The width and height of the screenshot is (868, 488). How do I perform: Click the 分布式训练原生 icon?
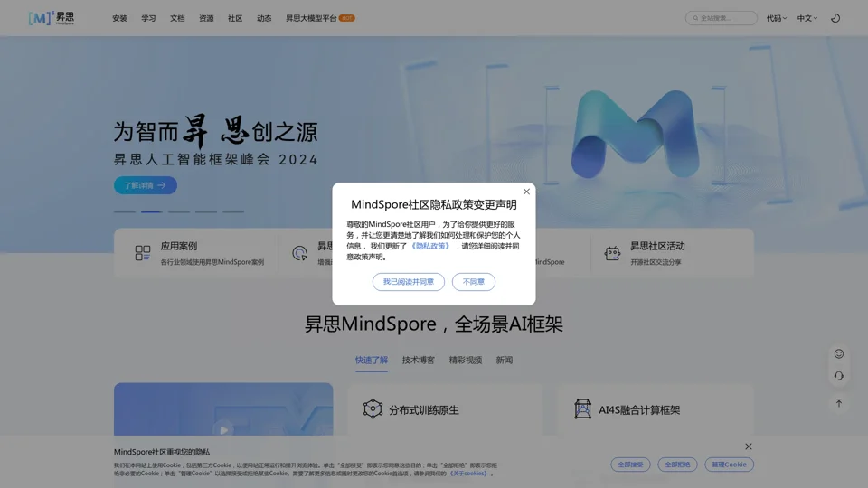[x=373, y=408]
